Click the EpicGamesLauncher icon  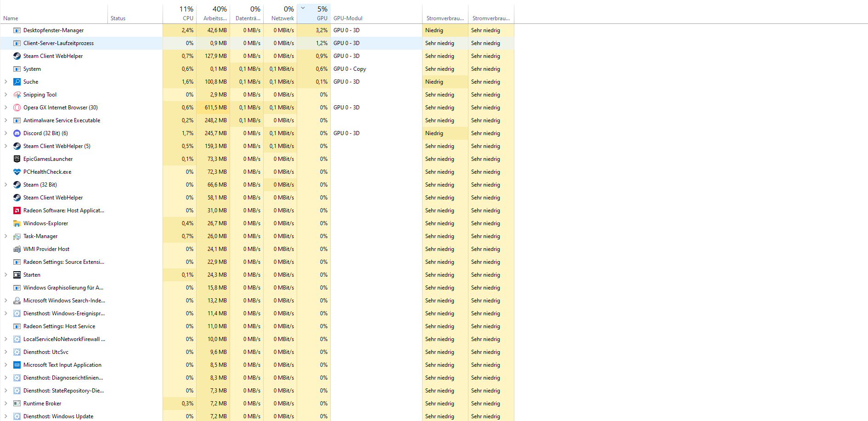click(x=17, y=159)
